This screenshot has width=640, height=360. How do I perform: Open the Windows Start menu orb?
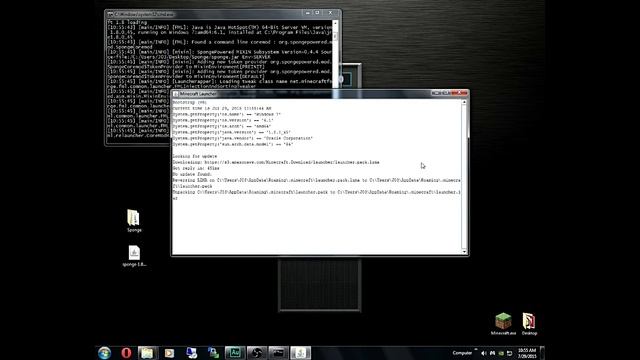point(104,353)
